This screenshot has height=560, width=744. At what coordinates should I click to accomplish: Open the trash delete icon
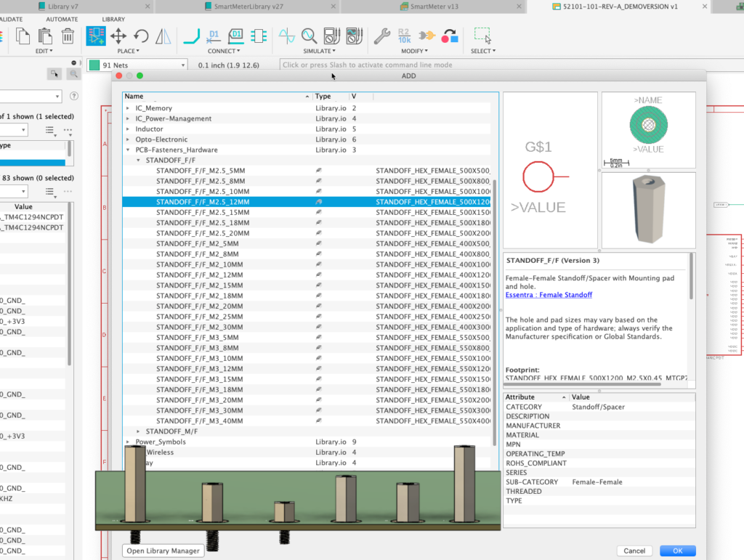pyautogui.click(x=68, y=36)
